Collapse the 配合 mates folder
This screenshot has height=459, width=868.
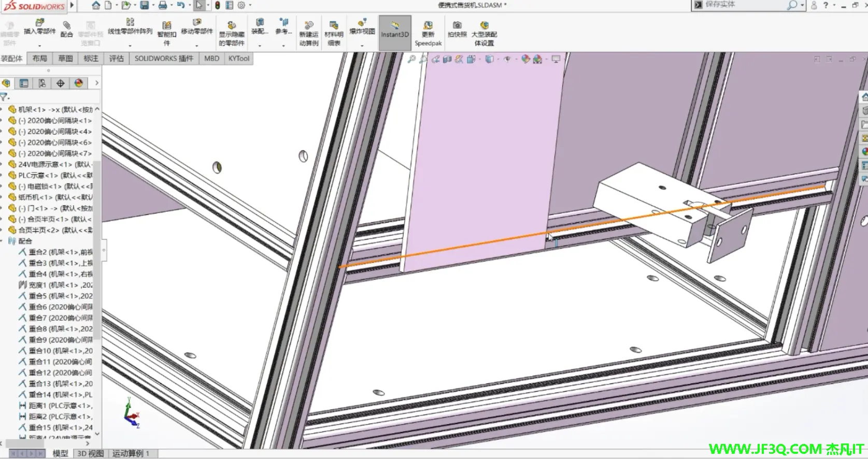tap(2, 241)
